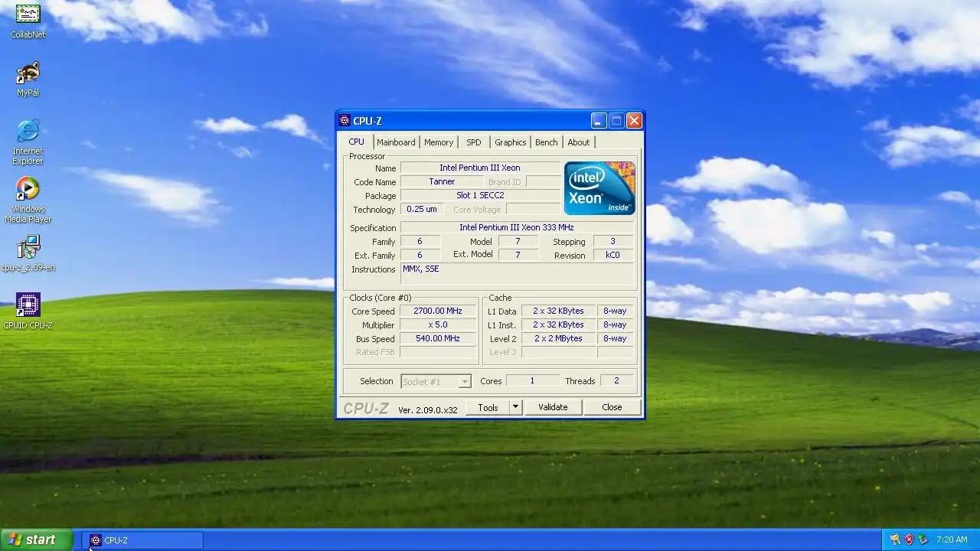Click the L1 Data value 2 x 32 KBytes
Image resolution: width=980 pixels, height=551 pixels.
558,311
